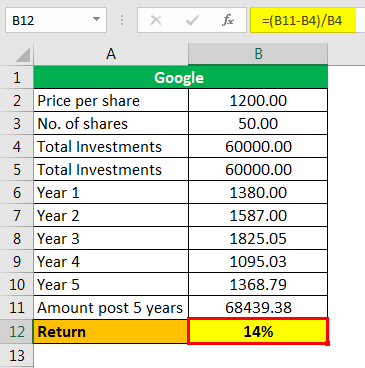Select the 1095.03 value cell
This screenshot has height=368, width=365.
click(x=258, y=261)
